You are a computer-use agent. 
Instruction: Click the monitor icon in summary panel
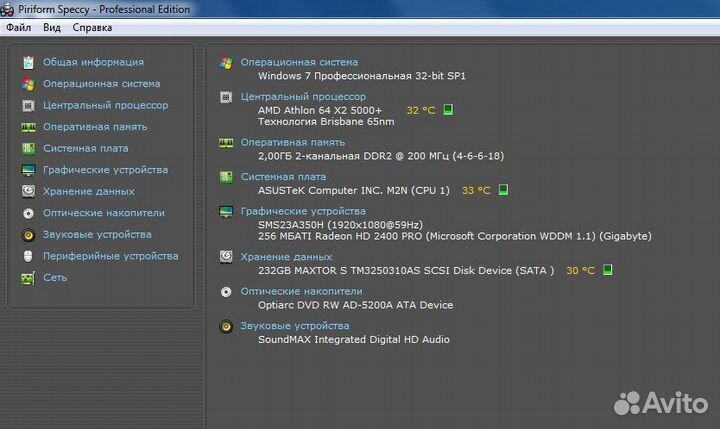click(226, 212)
